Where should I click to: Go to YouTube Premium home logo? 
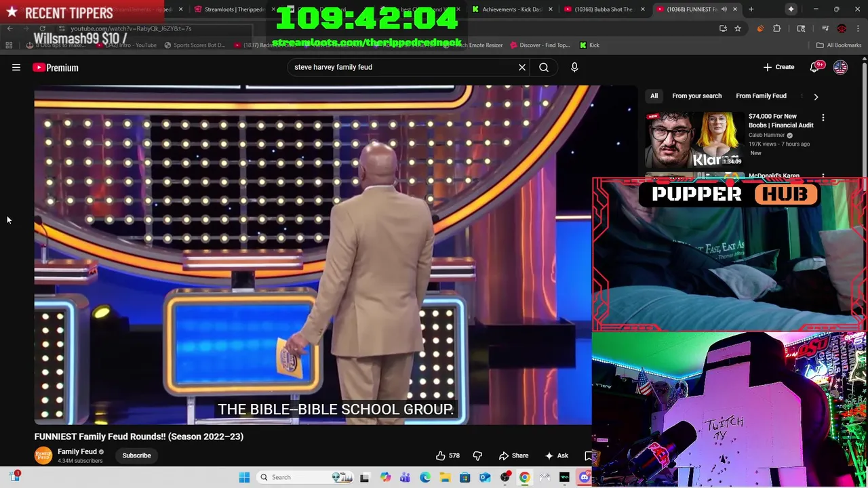point(56,67)
